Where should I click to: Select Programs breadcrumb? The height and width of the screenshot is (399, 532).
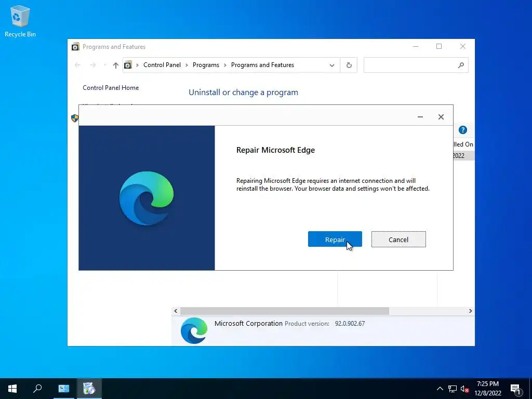click(206, 65)
